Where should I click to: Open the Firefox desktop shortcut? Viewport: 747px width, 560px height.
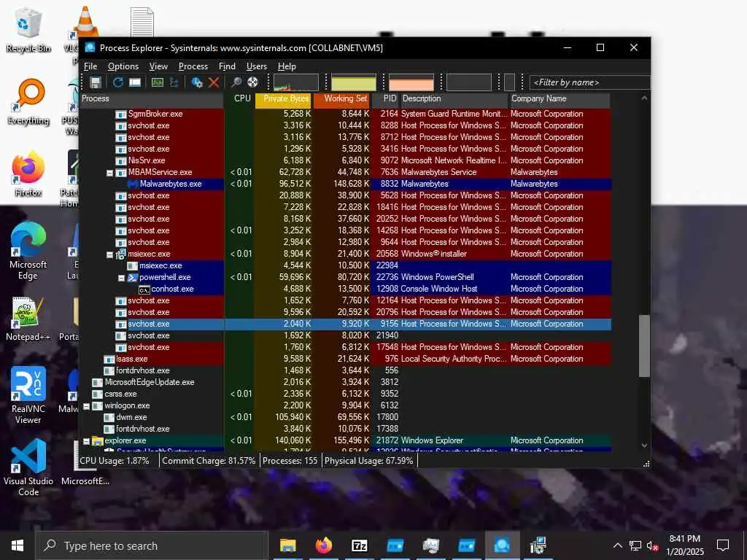tap(28, 174)
